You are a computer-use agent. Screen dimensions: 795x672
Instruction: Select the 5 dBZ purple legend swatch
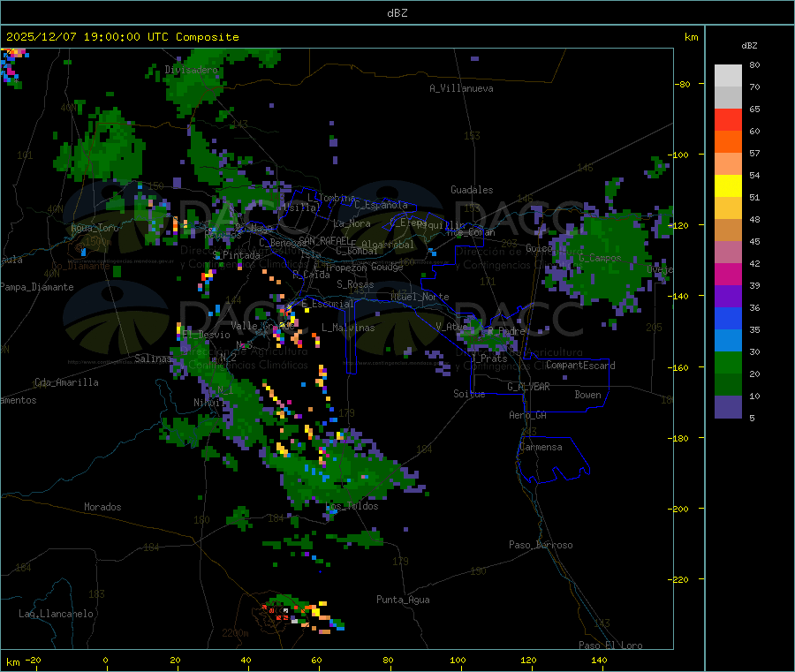click(x=728, y=407)
